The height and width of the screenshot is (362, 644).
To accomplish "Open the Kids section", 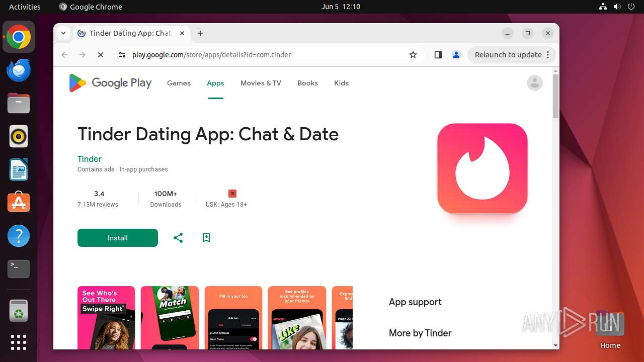I will click(341, 83).
